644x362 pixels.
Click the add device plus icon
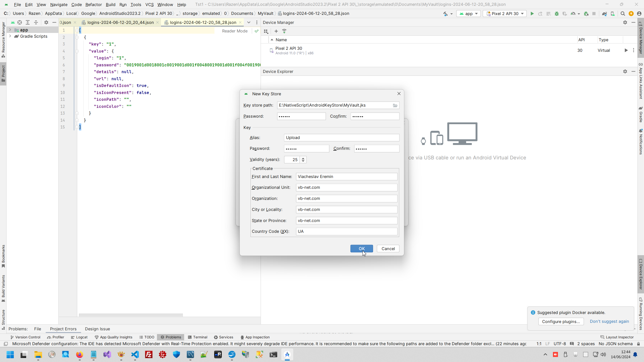pyautogui.click(x=276, y=31)
